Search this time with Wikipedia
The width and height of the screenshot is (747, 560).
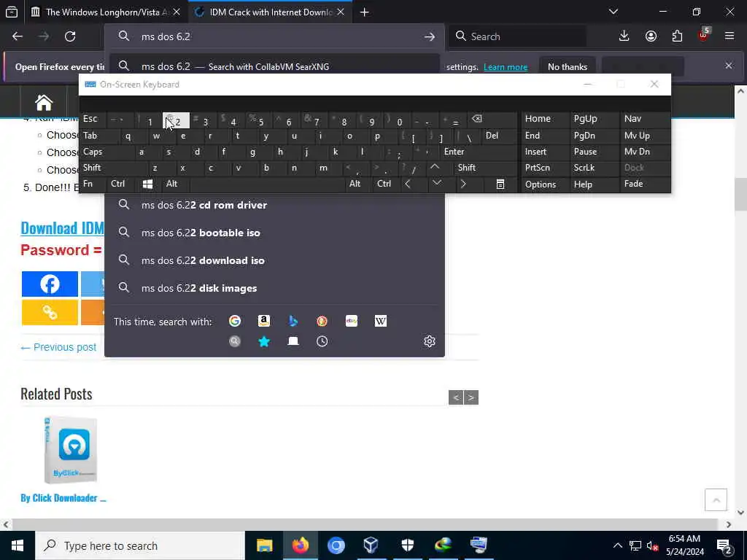(x=381, y=321)
